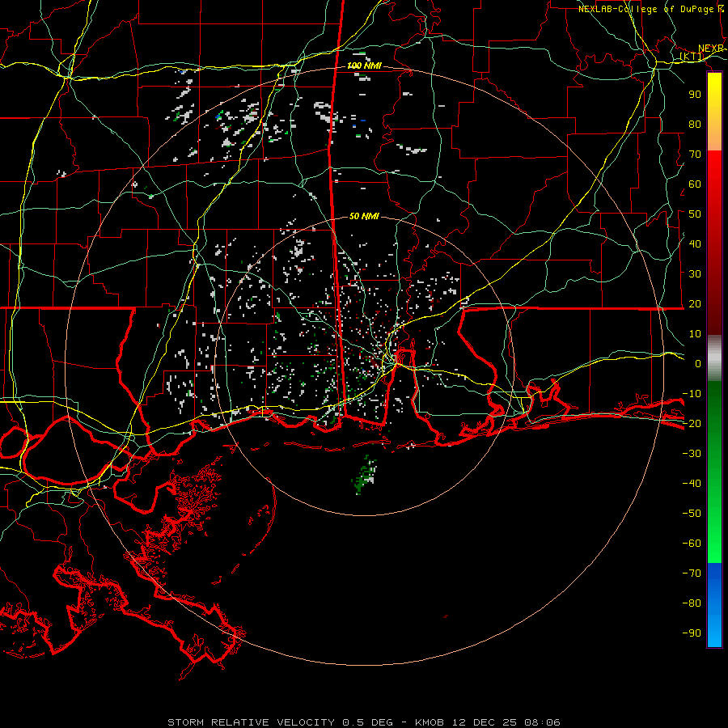Image resolution: width=728 pixels, height=728 pixels.
Task: Click the 100 NMI range ring label
Action: click(365, 66)
